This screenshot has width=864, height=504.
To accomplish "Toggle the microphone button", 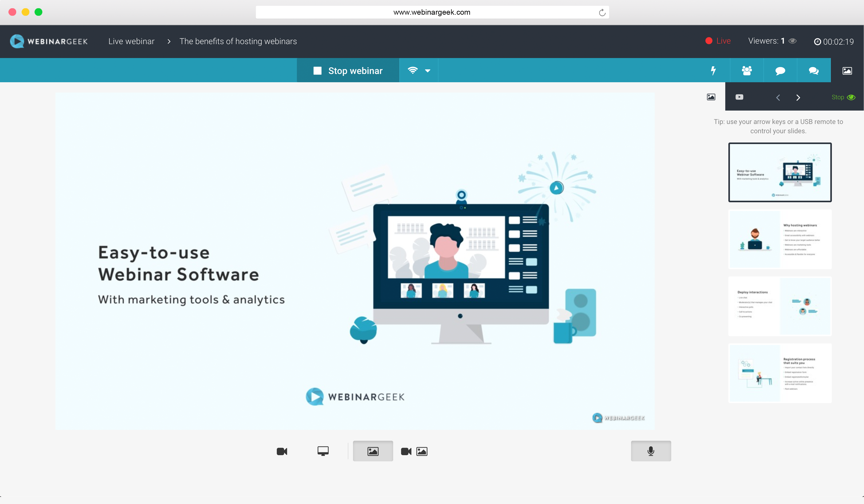I will 651,451.
